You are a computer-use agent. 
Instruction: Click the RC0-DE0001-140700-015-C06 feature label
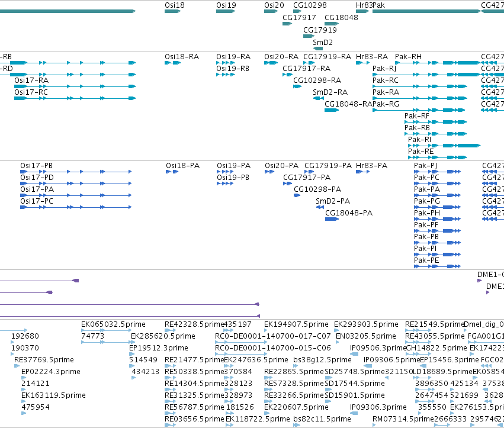pyautogui.click(x=273, y=348)
